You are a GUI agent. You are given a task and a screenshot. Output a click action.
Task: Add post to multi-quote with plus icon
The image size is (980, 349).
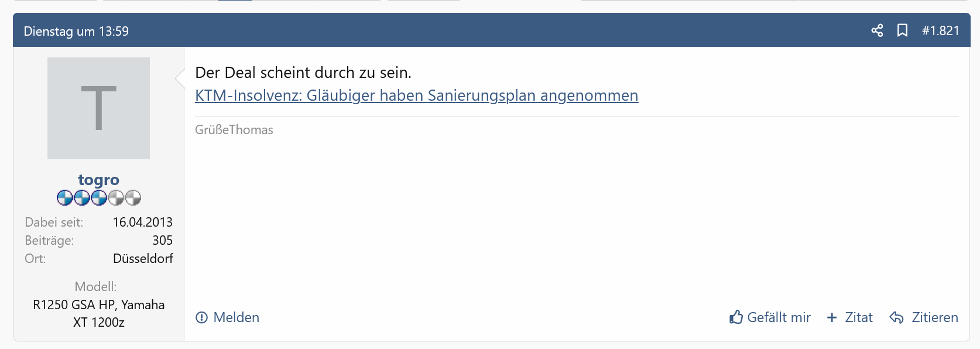click(832, 317)
